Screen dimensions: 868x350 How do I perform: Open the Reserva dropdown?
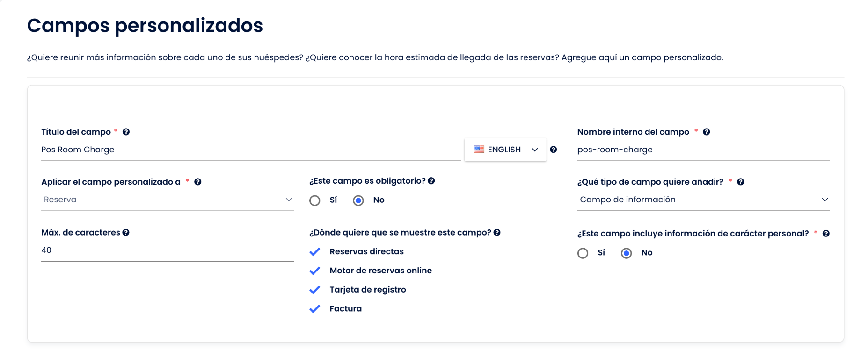coord(168,200)
